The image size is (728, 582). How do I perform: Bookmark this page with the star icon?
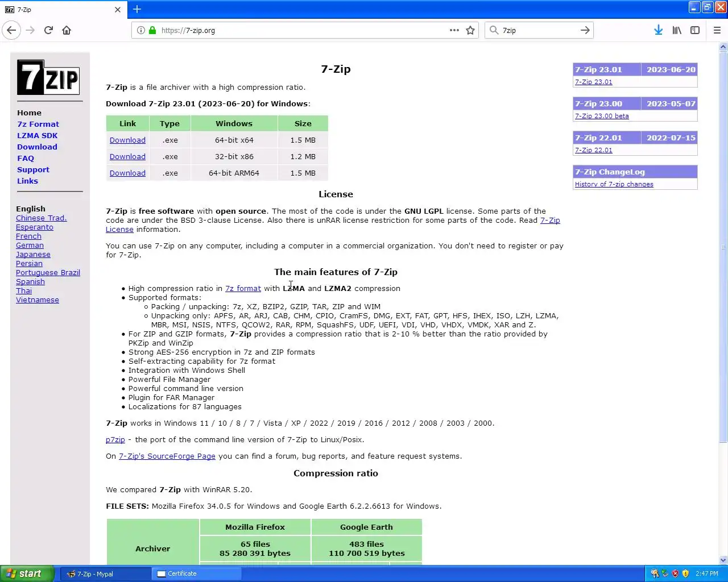click(470, 30)
